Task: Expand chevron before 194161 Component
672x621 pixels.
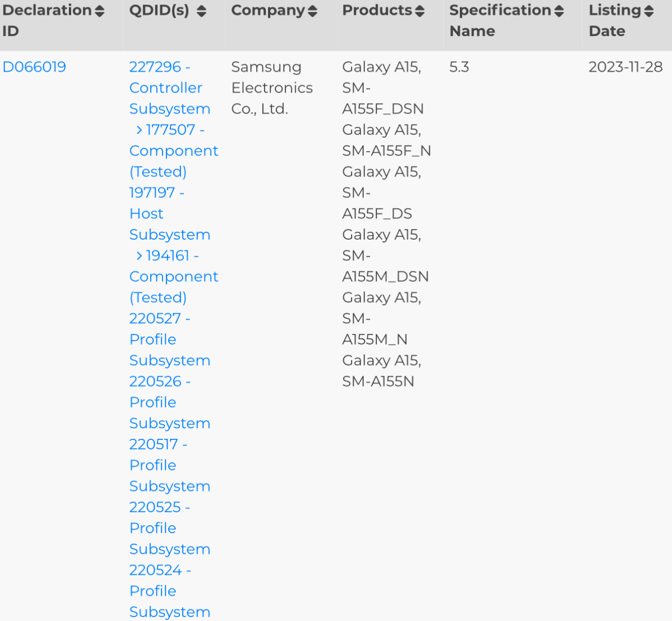Action: tap(139, 256)
